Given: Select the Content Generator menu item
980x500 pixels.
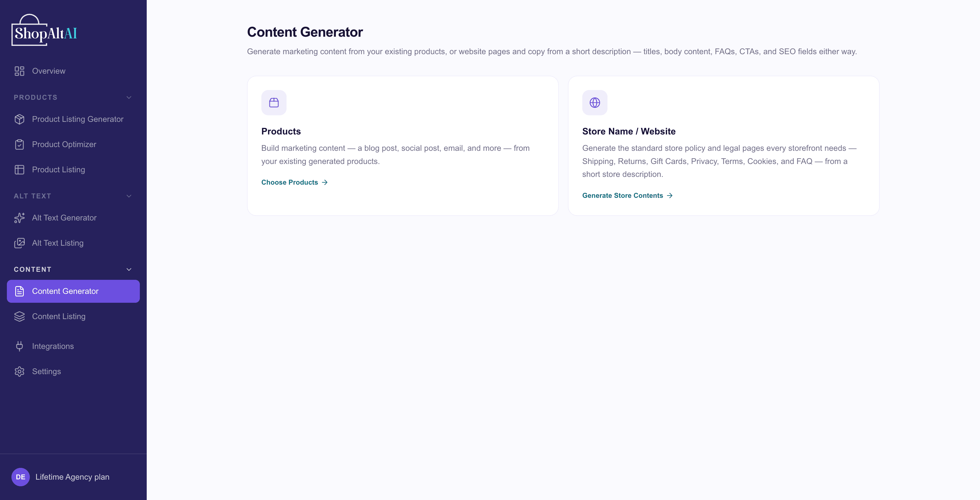Looking at the screenshot, I should (73, 291).
